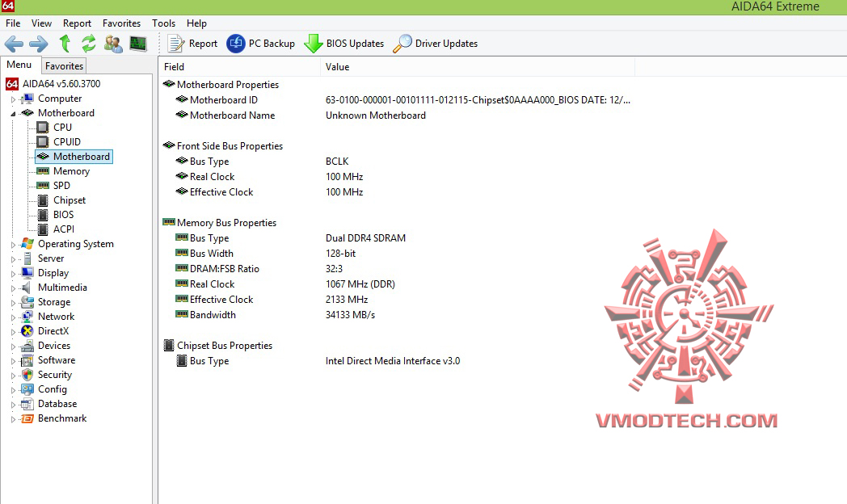Screen dimensions: 847x504
Task: Click the Operating System Windows flag icon
Action: [27, 244]
